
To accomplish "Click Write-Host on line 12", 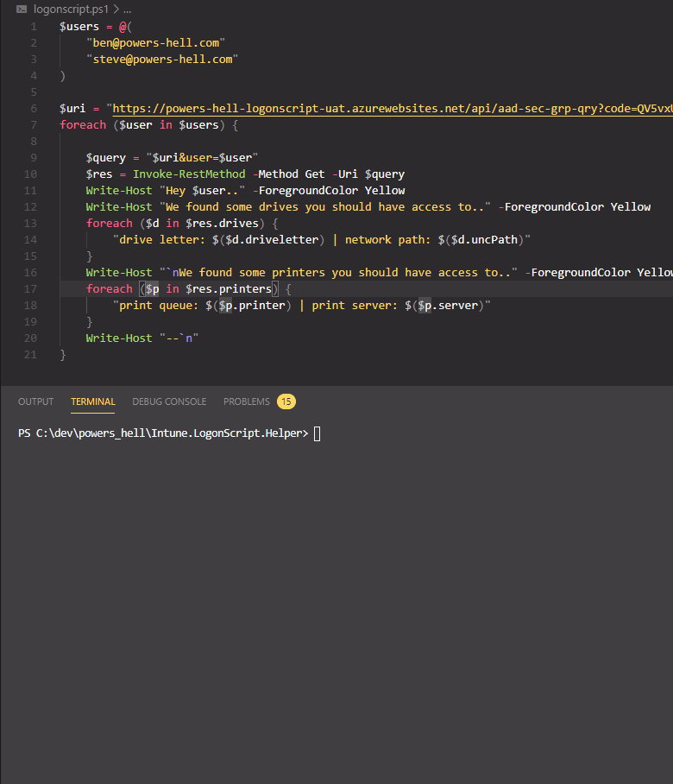I will coord(119,207).
